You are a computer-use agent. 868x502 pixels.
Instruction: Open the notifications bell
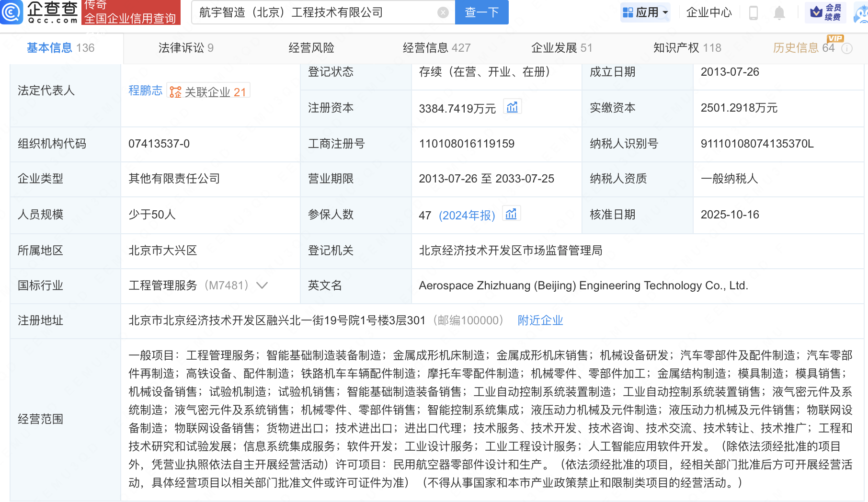tap(779, 13)
